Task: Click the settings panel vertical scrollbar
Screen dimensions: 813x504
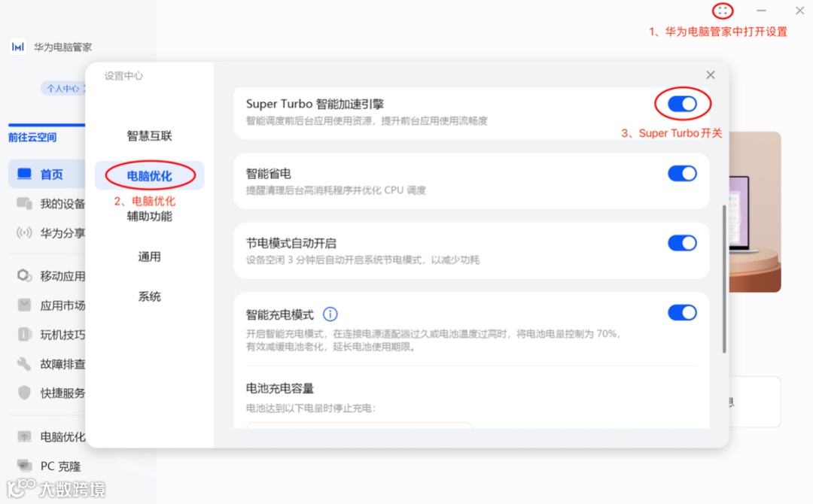Action: 724,278
